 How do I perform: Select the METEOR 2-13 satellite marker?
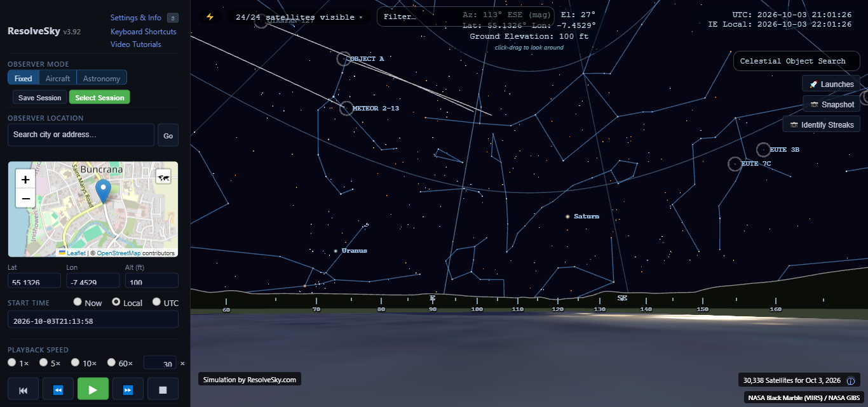coord(346,108)
